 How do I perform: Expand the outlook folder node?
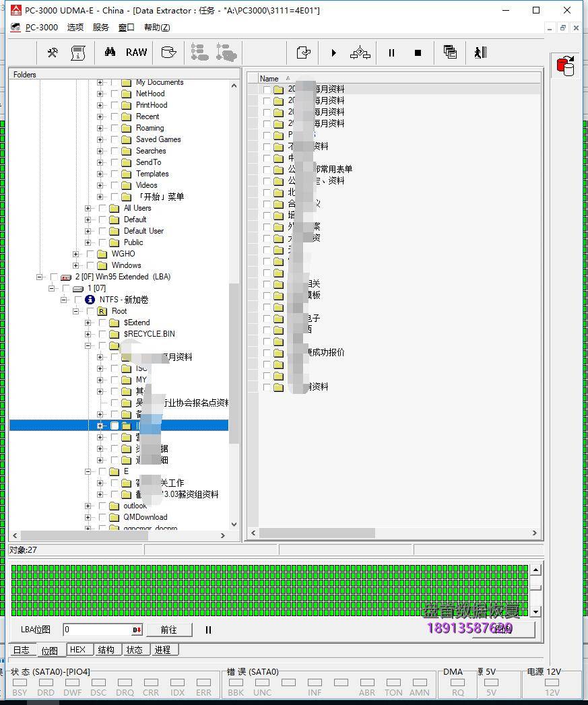88,506
